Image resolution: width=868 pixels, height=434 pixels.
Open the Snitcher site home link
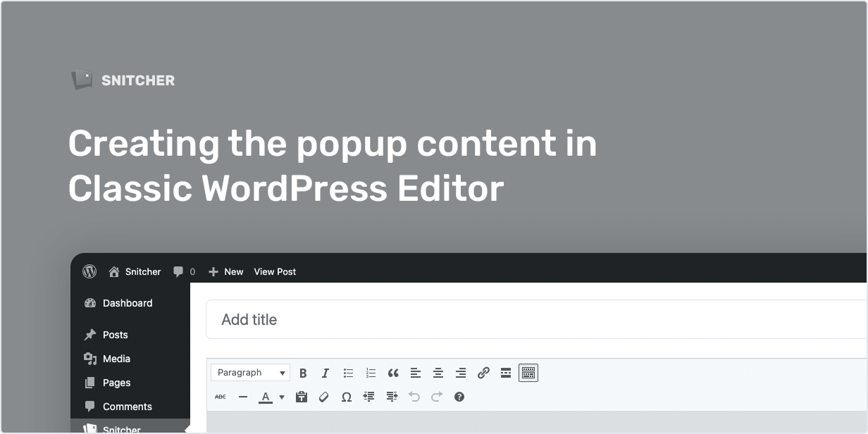(135, 271)
